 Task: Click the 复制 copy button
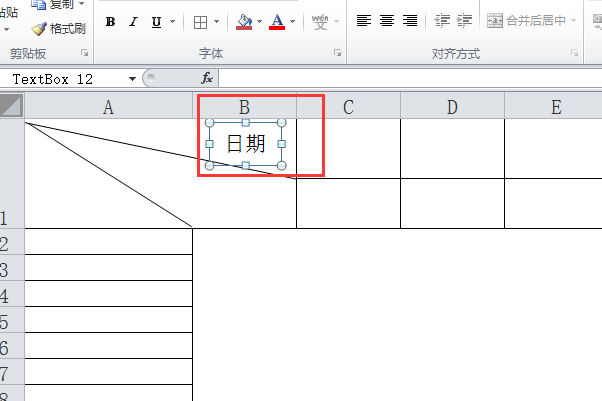pyautogui.click(x=52, y=5)
